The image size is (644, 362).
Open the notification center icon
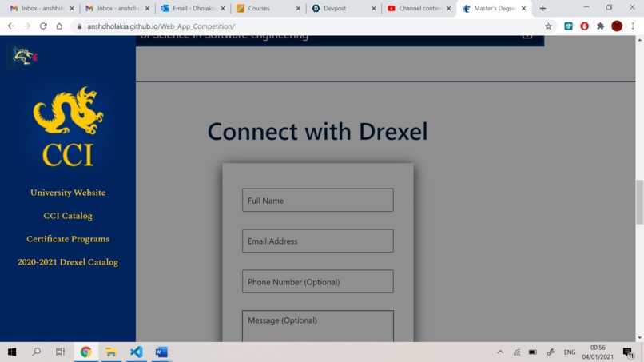628,352
